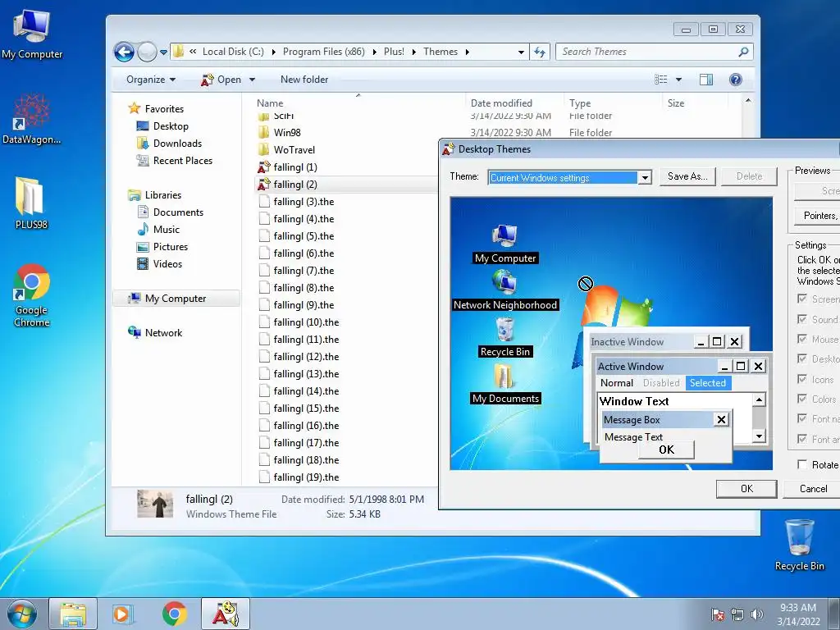Expand the Organize menu
The image size is (840, 630).
tap(151, 80)
